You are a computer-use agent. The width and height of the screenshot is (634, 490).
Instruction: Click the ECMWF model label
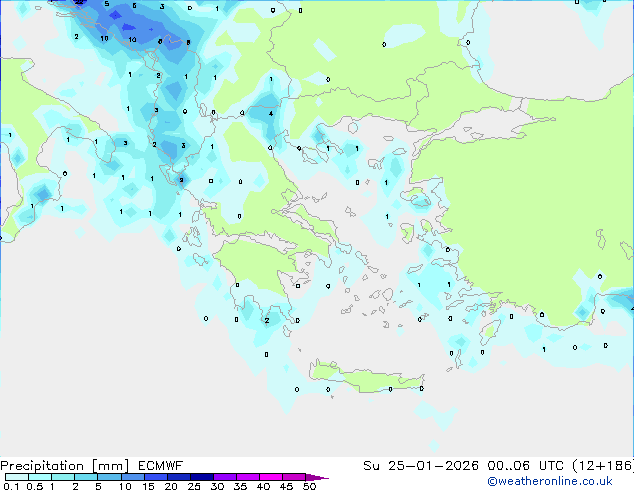tap(161, 466)
